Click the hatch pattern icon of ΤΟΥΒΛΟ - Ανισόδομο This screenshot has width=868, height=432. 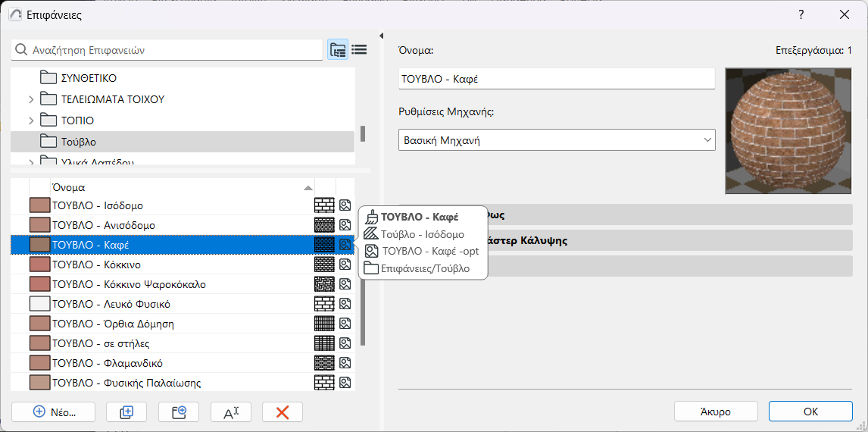pos(324,225)
